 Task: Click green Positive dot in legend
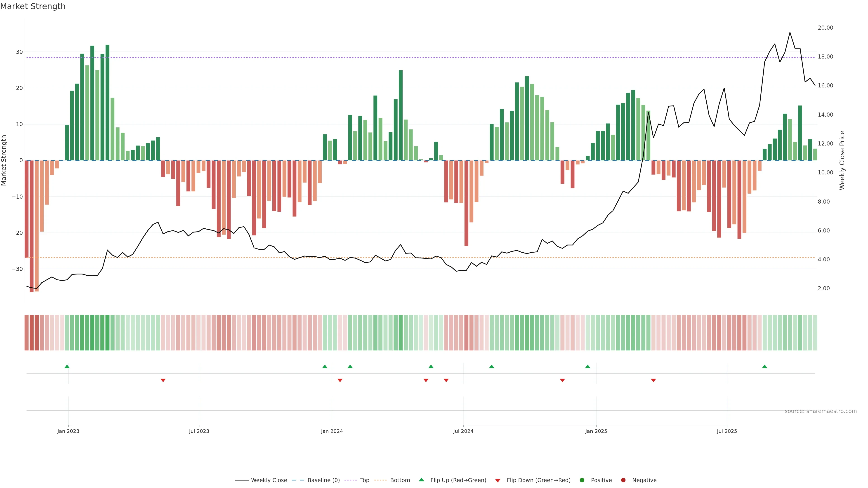click(x=582, y=480)
